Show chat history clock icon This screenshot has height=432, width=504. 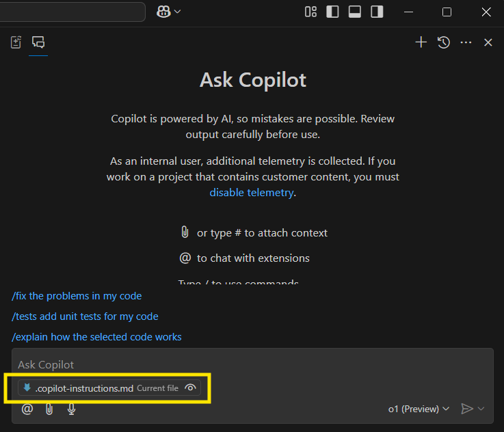[x=444, y=42]
